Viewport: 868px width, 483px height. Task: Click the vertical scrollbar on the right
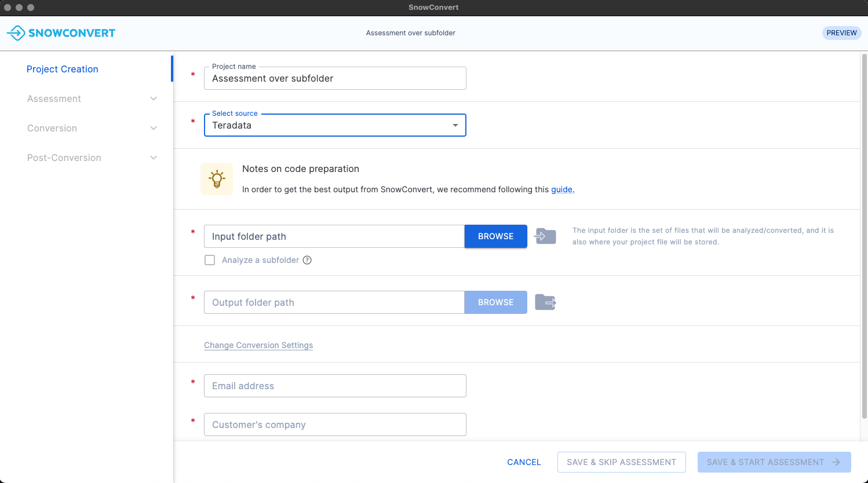[x=864, y=232]
